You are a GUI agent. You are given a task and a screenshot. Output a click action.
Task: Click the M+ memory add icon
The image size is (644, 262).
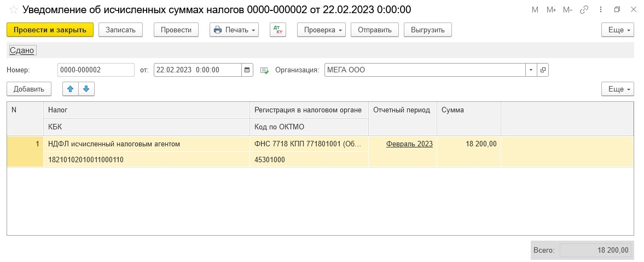click(x=551, y=10)
